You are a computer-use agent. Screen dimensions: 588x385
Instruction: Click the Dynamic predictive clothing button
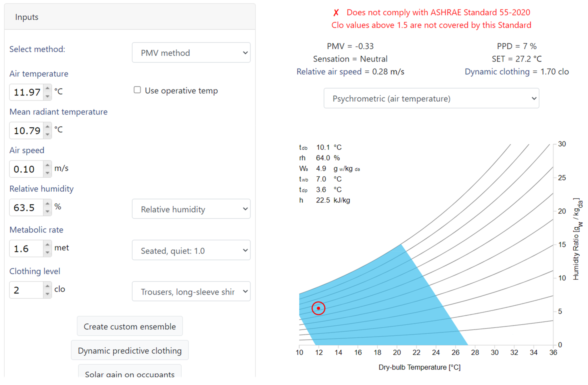130,351
